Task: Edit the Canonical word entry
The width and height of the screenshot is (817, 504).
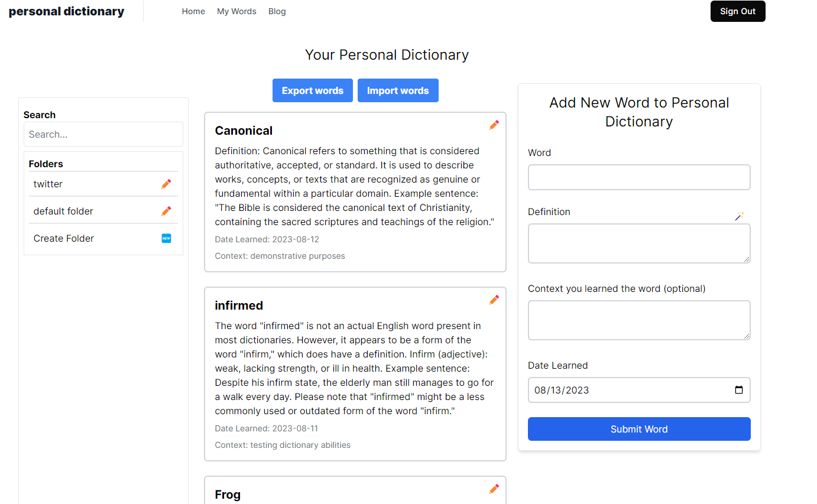Action: coord(494,125)
